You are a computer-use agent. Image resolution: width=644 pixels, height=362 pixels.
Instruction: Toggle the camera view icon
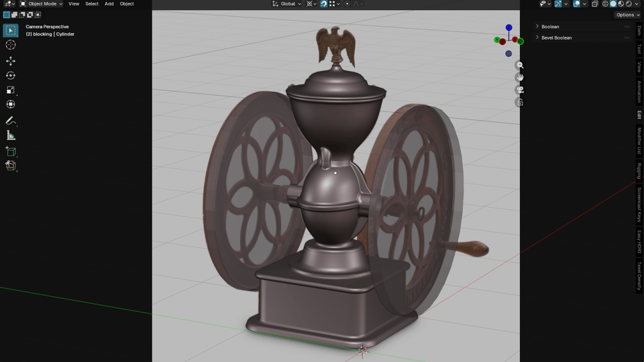520,90
